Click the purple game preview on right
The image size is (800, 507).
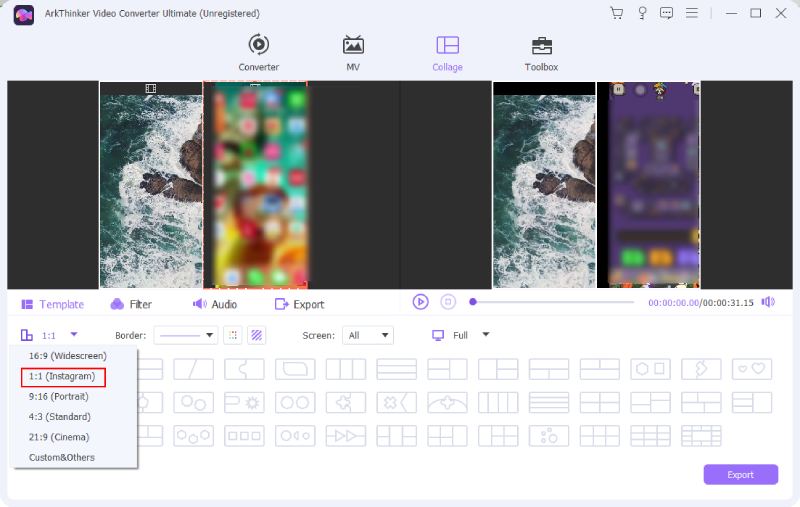[x=648, y=185]
